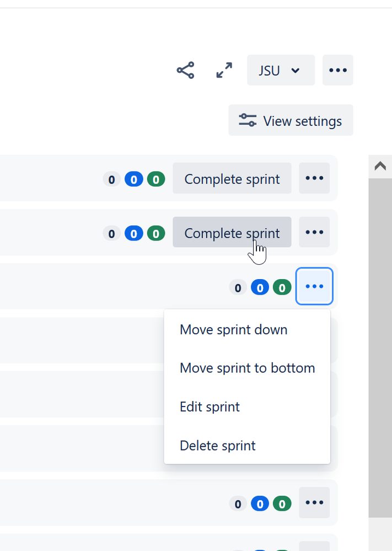The image size is (392, 551).
Task: Click the scrollbar up arrow
Action: (380, 166)
